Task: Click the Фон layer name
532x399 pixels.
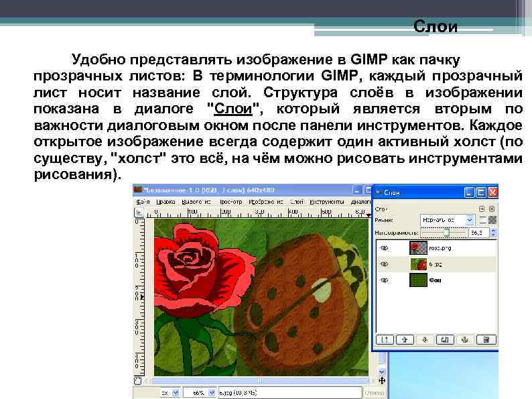Action: point(435,280)
